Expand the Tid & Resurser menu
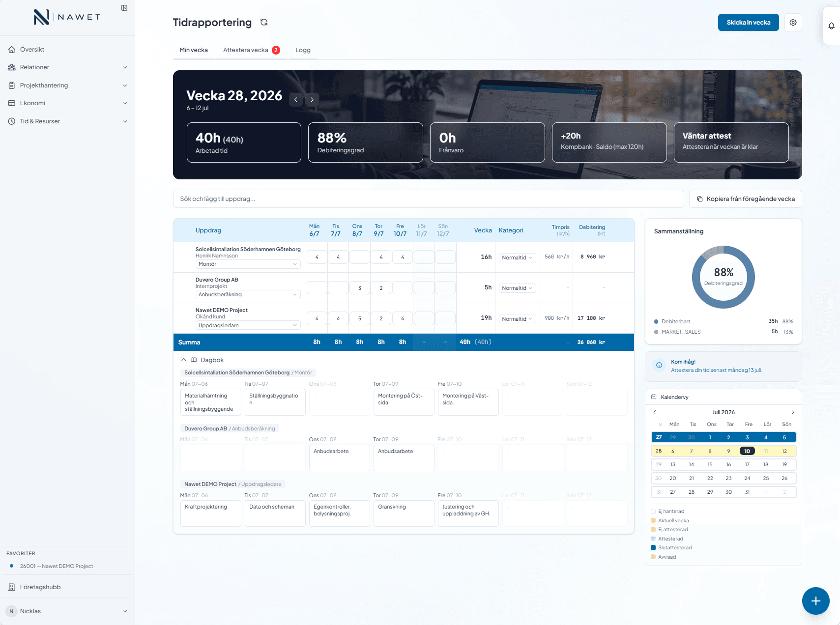The image size is (840, 625). [125, 121]
